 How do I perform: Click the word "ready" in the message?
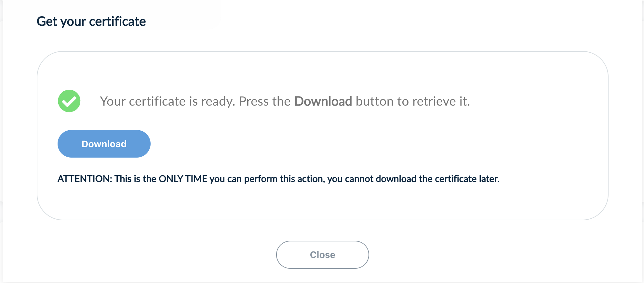(218, 101)
